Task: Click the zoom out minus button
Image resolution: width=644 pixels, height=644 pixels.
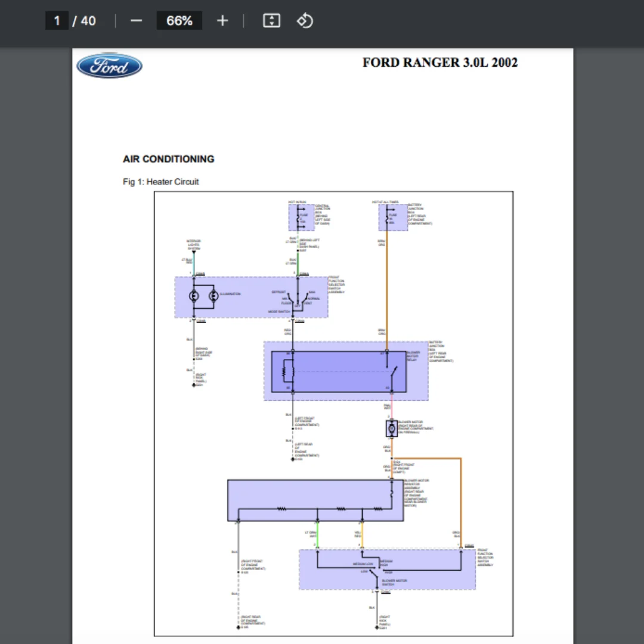Action: coord(136,20)
